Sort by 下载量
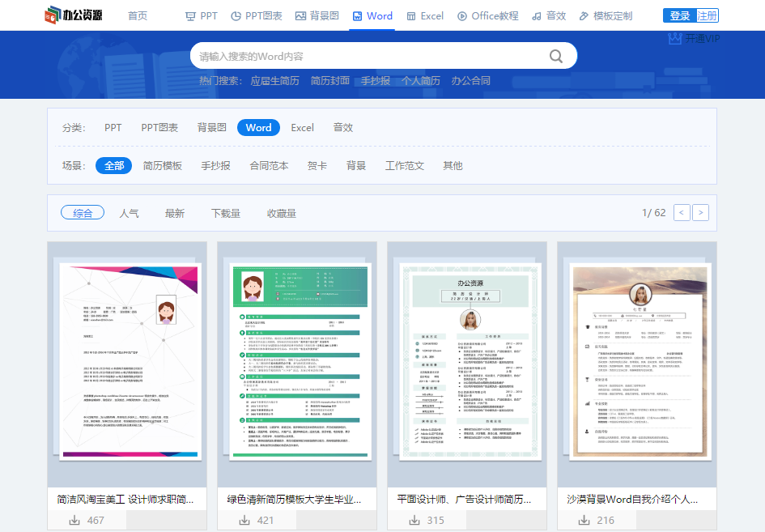 226,213
